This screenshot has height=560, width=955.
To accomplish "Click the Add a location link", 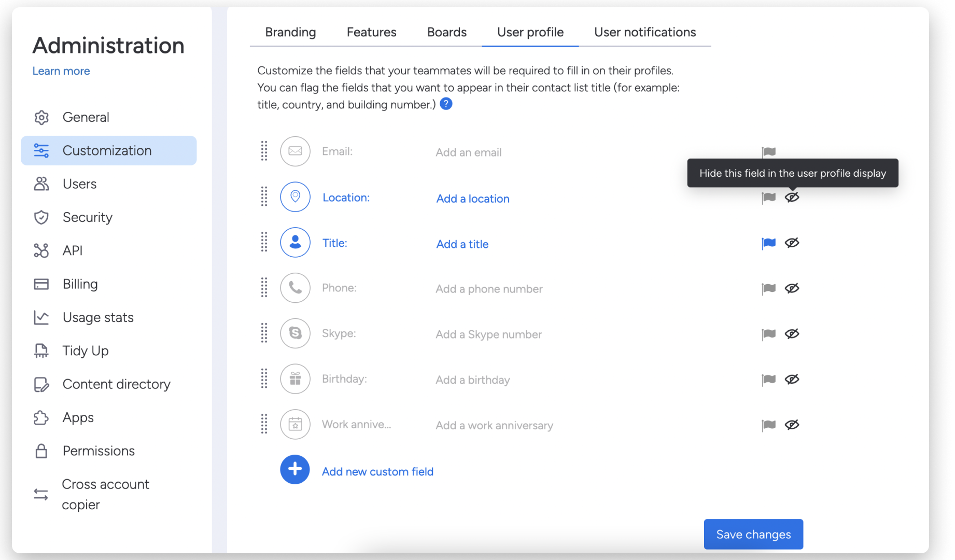I will coord(472,199).
